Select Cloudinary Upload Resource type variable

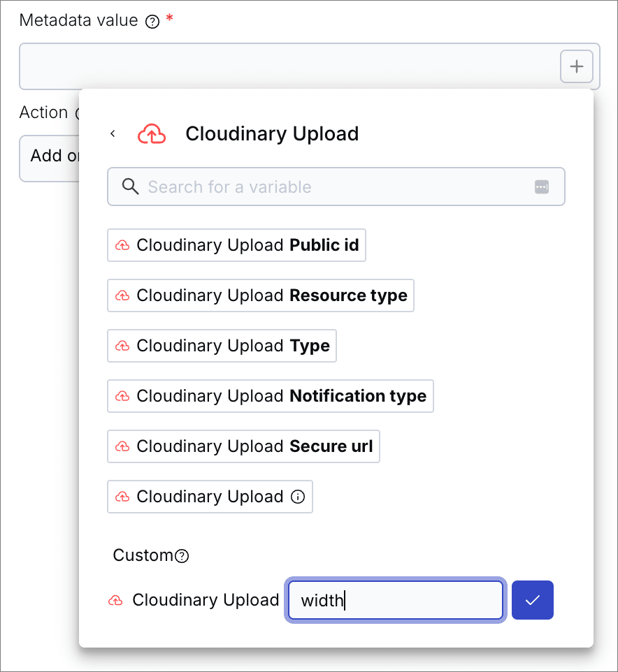(x=260, y=295)
